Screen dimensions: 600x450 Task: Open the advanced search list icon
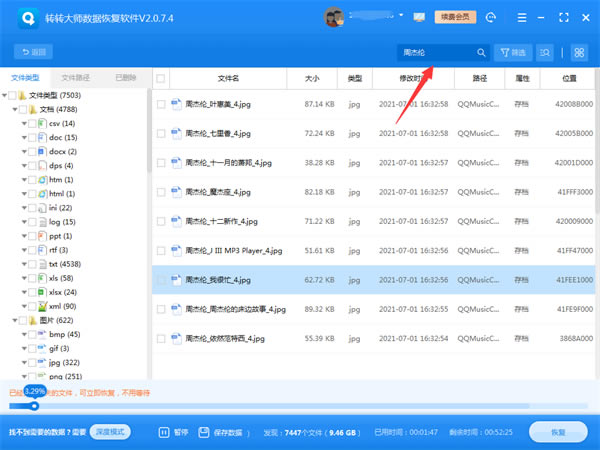545,52
